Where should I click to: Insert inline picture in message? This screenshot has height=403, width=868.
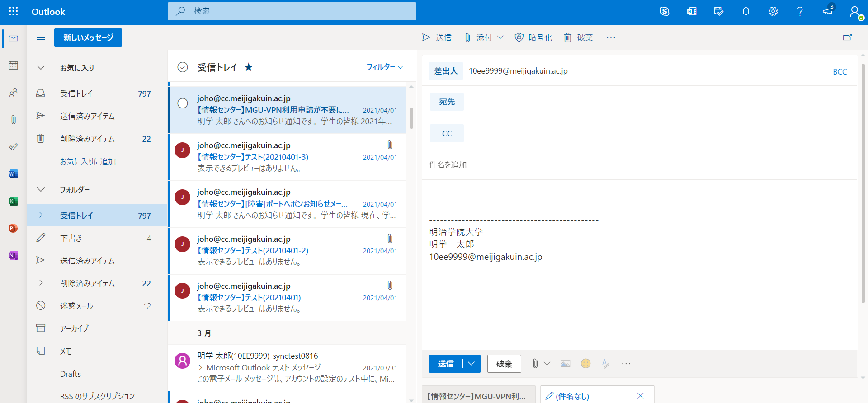565,364
